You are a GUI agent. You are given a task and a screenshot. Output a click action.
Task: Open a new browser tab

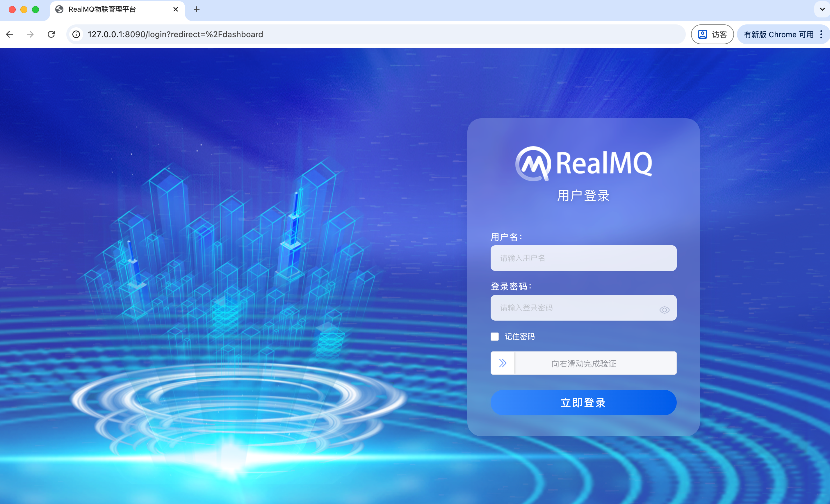[x=197, y=9]
